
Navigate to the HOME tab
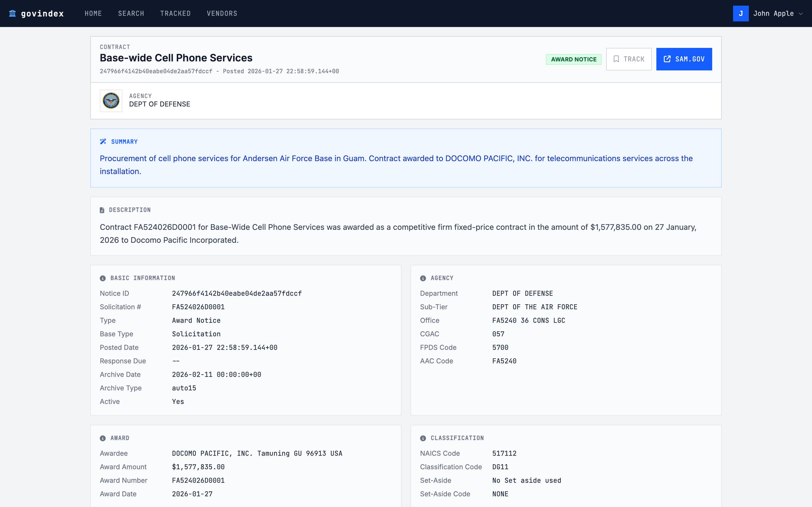click(93, 14)
